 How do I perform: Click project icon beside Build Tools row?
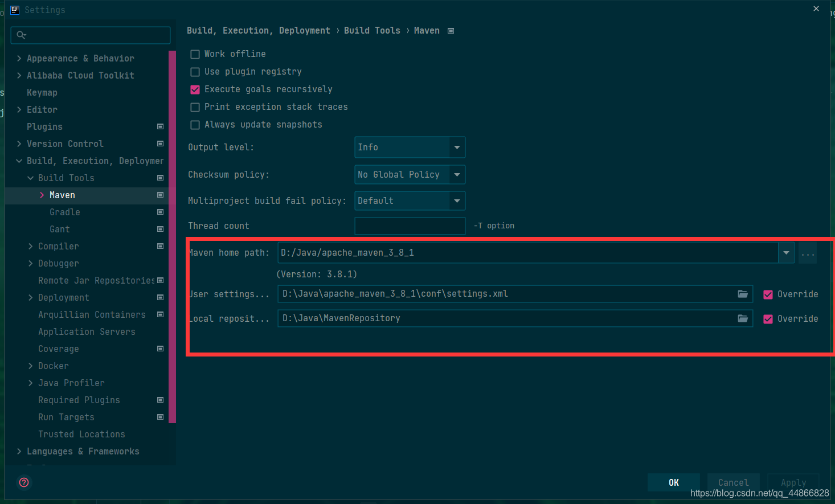160,178
